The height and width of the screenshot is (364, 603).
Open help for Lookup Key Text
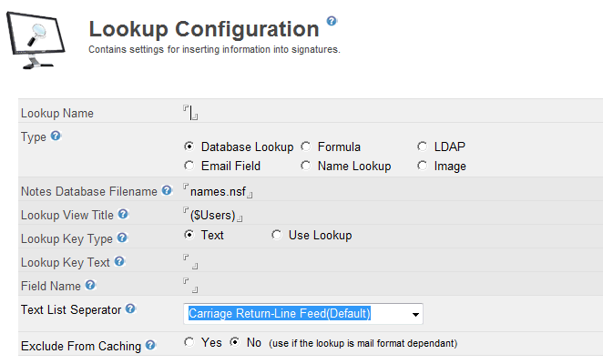(119, 262)
